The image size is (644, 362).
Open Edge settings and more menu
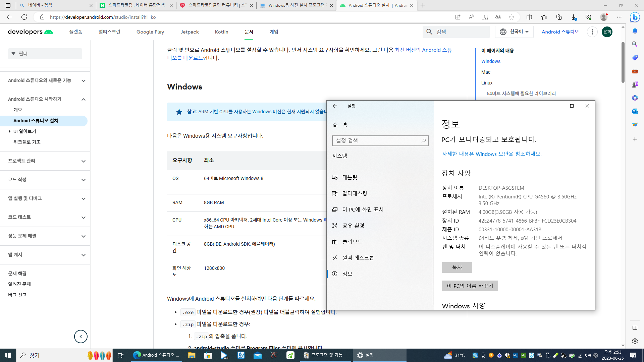pos(619,17)
